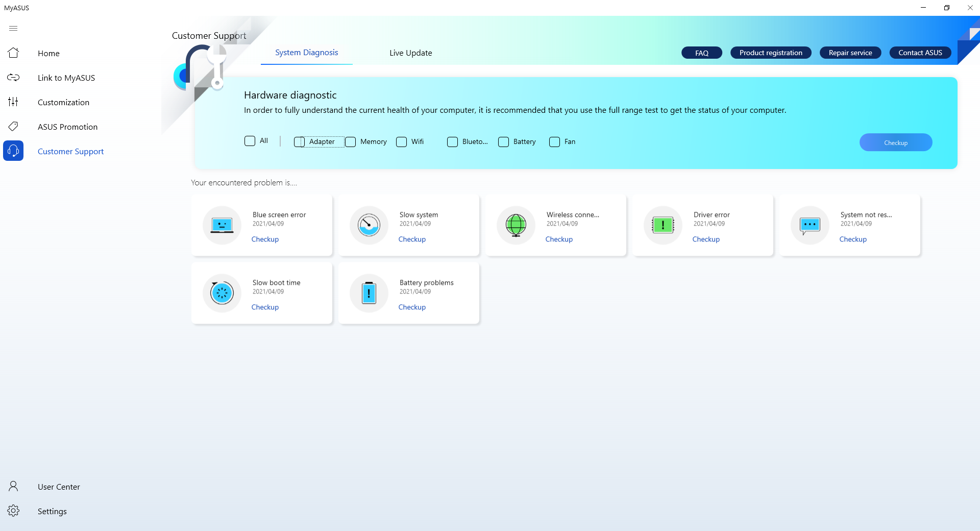Select the Fan diagnostic checkbox
Viewport: 980px width, 531px height.
click(554, 142)
